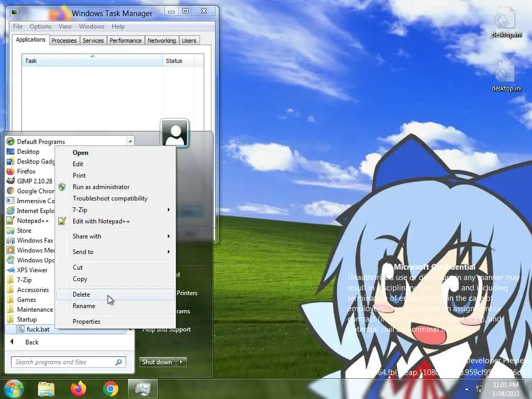
Task: Switch to Networking tab in Task Manager
Action: 162,41
